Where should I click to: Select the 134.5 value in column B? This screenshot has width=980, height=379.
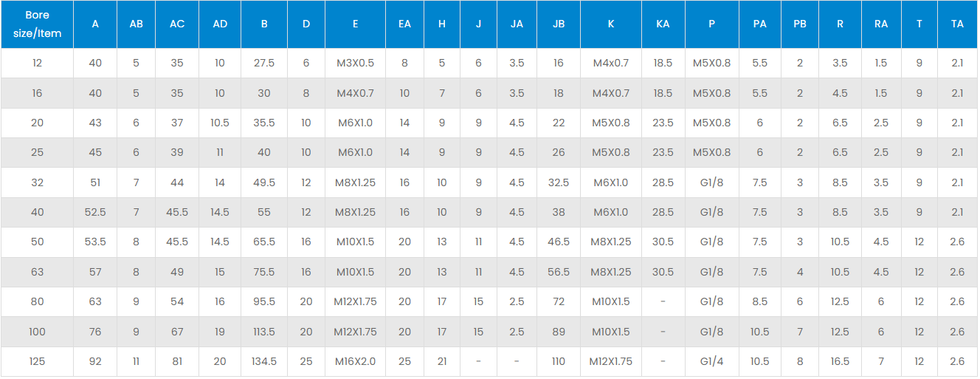[x=264, y=362]
